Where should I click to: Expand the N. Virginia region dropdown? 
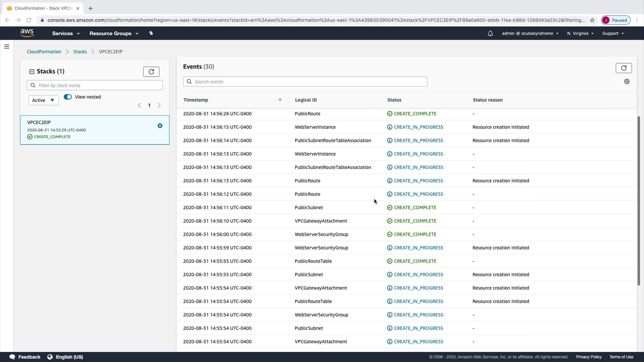click(580, 33)
